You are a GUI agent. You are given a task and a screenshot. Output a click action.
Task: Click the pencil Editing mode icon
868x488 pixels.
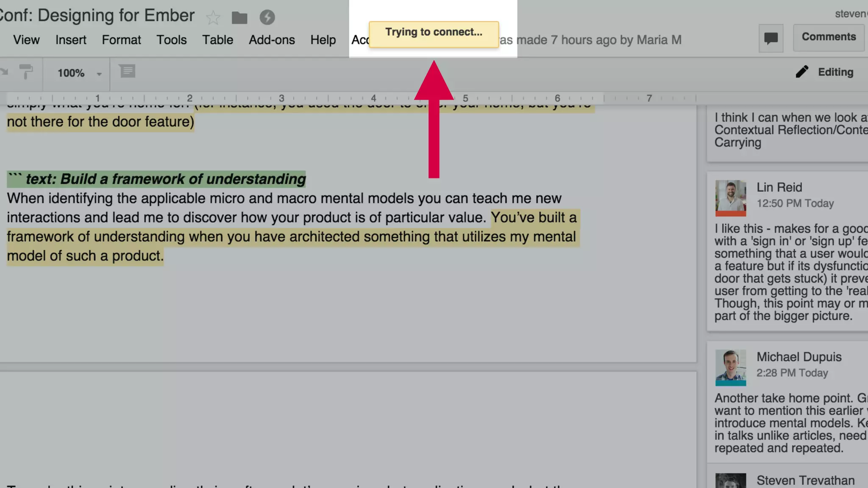[x=802, y=72]
